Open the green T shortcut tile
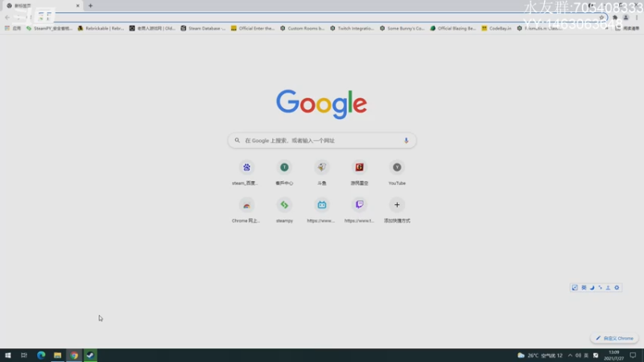 coord(284,172)
